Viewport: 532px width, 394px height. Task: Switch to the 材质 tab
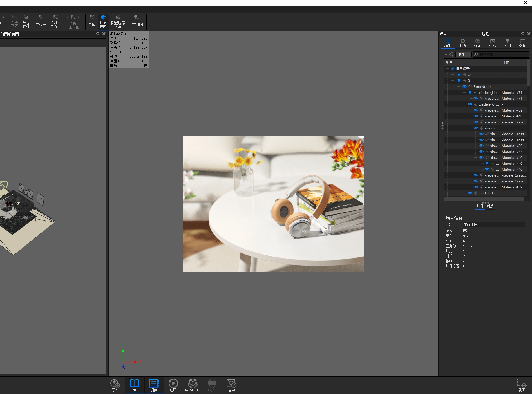[462, 43]
